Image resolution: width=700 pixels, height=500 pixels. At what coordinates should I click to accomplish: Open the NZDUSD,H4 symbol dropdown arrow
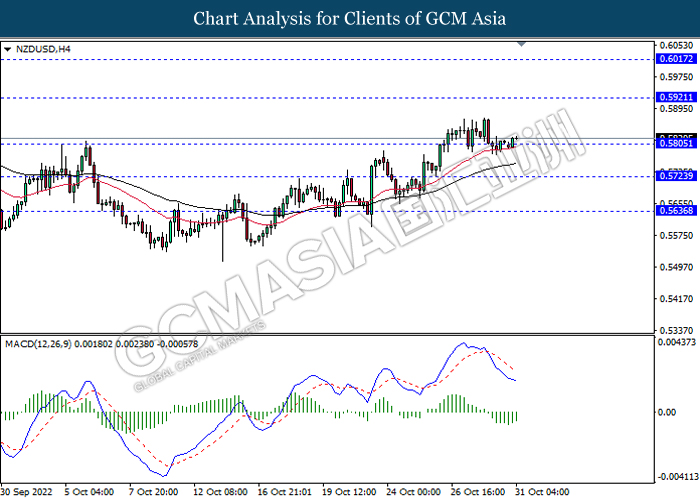coord(7,50)
